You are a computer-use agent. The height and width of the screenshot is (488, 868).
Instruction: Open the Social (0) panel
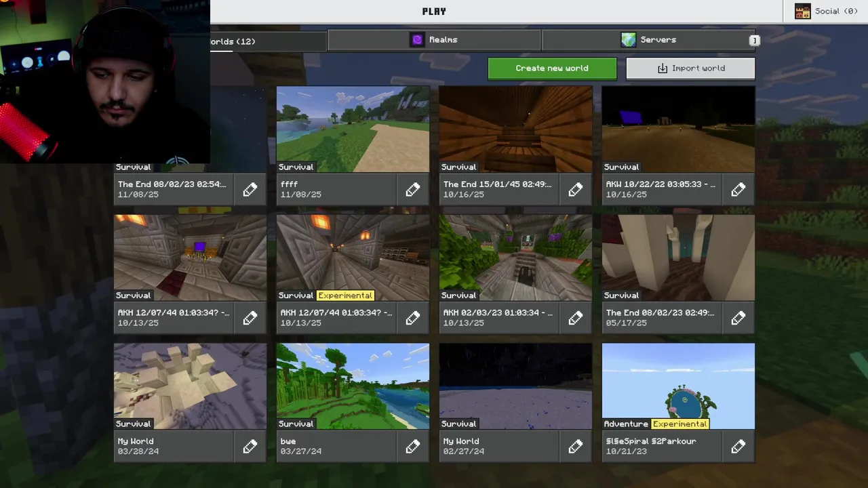pyautogui.click(x=826, y=12)
